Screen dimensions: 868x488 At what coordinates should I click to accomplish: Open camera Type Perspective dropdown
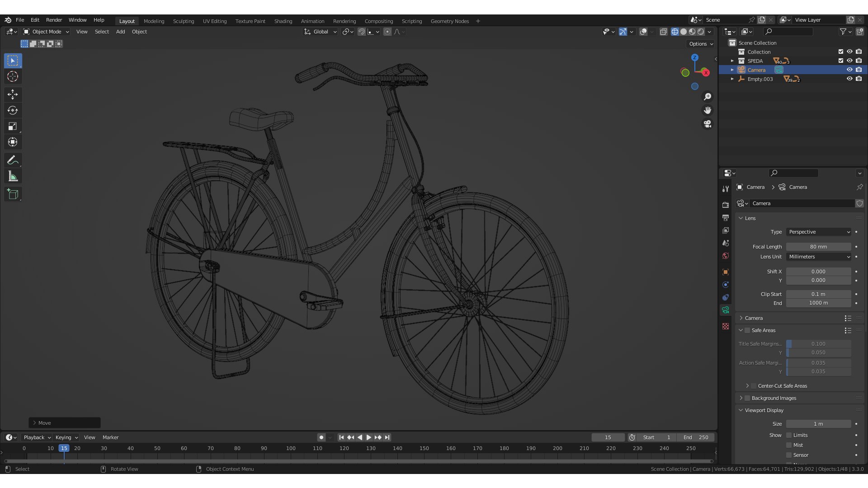[819, 232]
